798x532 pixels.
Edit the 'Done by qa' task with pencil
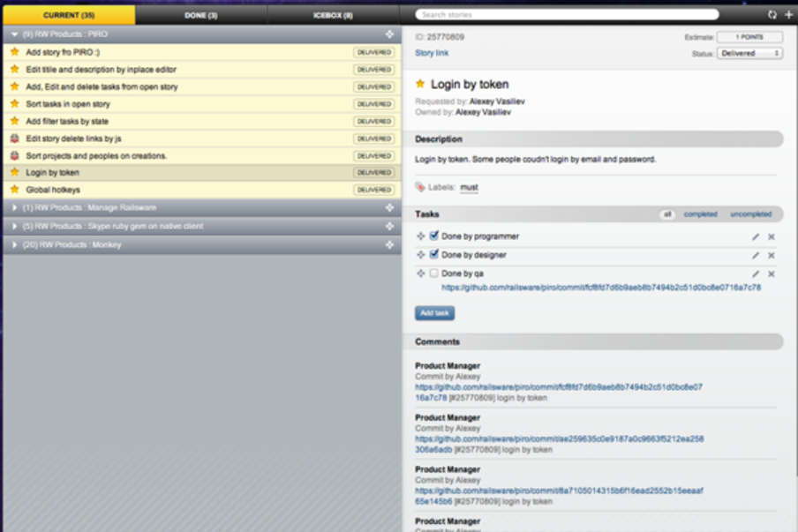click(756, 274)
